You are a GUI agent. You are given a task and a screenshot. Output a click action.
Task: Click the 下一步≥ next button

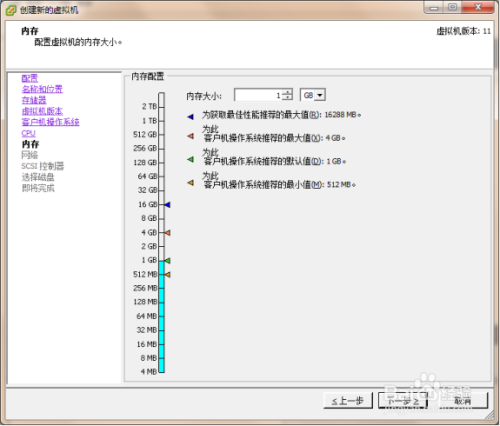(x=403, y=401)
